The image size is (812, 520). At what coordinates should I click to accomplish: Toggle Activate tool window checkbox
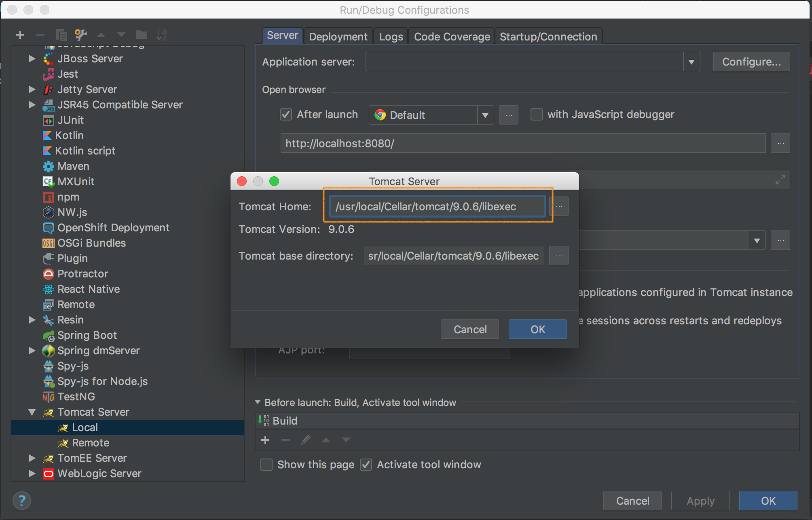coord(366,465)
